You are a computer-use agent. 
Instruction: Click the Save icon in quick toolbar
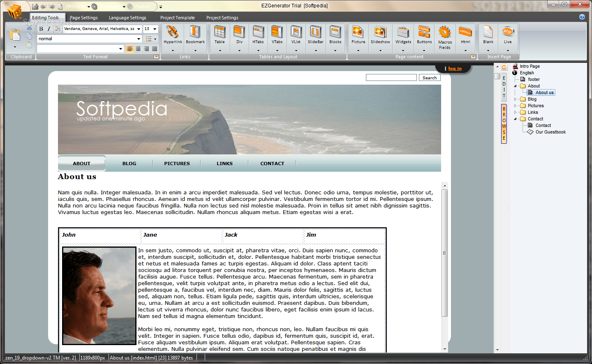[35, 7]
